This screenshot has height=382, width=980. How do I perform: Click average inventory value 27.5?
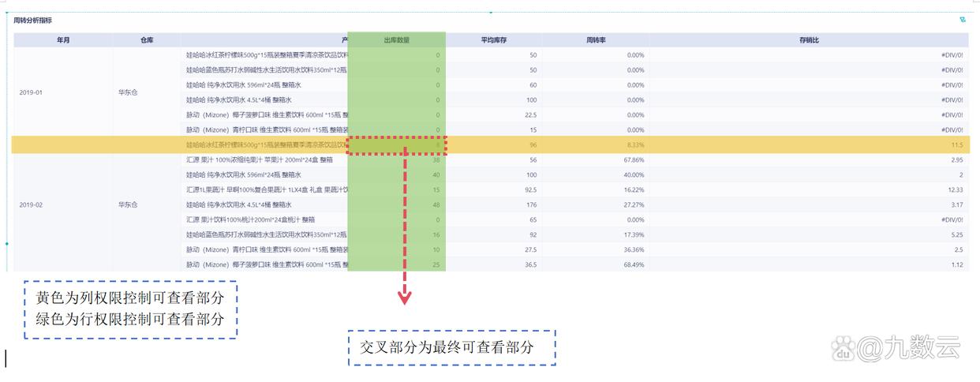(x=530, y=249)
